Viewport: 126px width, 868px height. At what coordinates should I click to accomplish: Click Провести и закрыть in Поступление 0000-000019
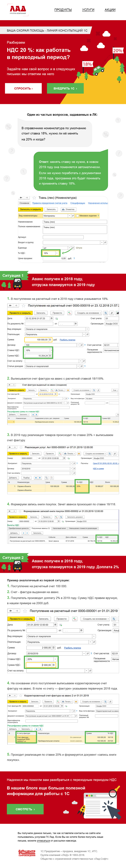pos(20,313)
